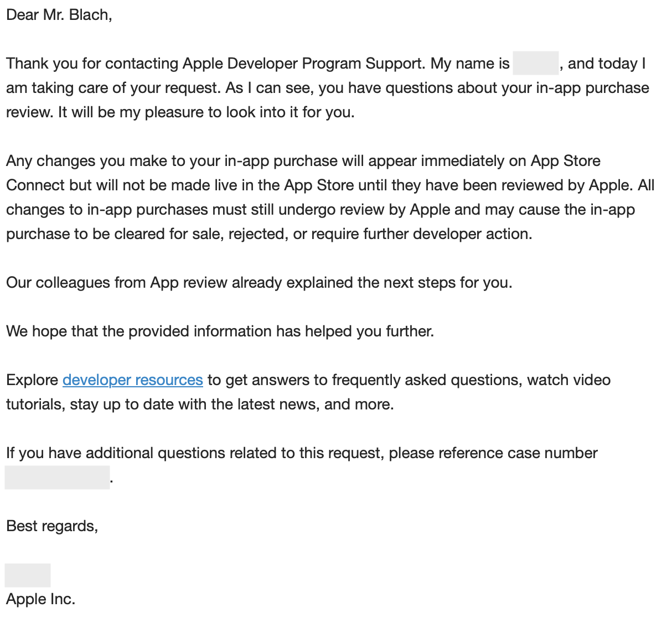Click the redacted case number box
Image resolution: width=672 pixels, height=623 pixels.
pos(57,477)
